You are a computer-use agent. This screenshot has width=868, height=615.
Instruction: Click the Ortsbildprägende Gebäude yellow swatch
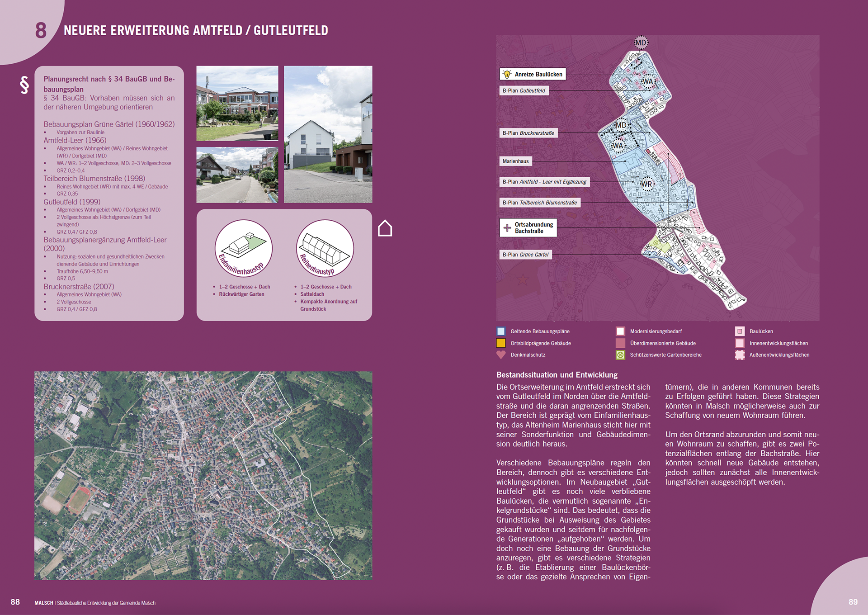pos(501,343)
